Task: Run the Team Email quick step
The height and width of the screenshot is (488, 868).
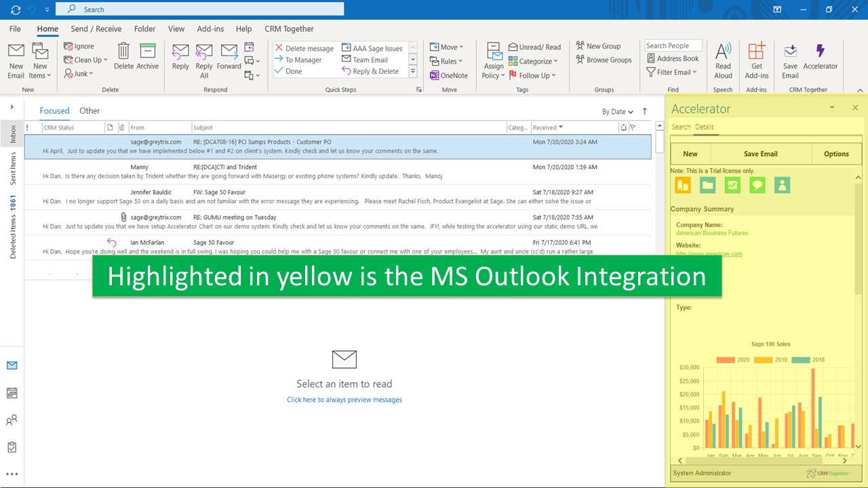Action: click(x=365, y=60)
